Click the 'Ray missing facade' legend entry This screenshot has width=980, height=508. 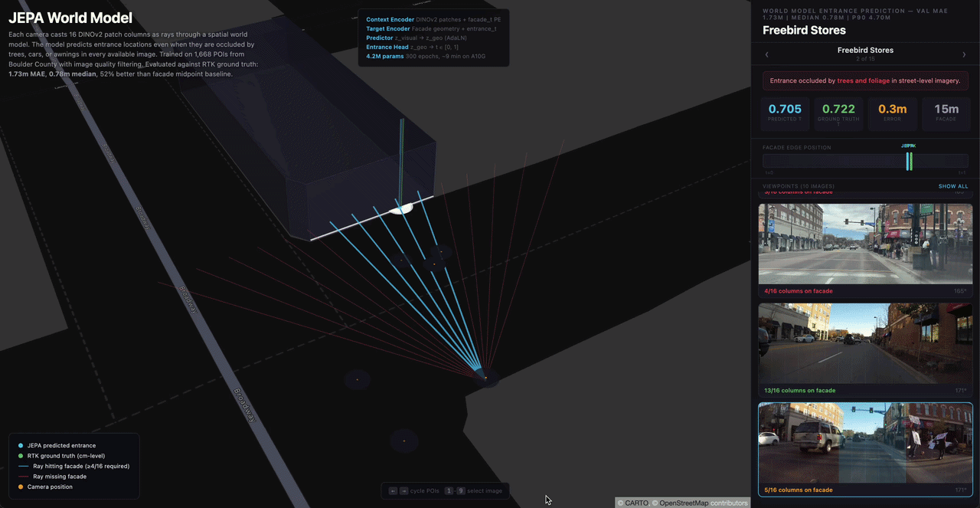(x=52, y=477)
